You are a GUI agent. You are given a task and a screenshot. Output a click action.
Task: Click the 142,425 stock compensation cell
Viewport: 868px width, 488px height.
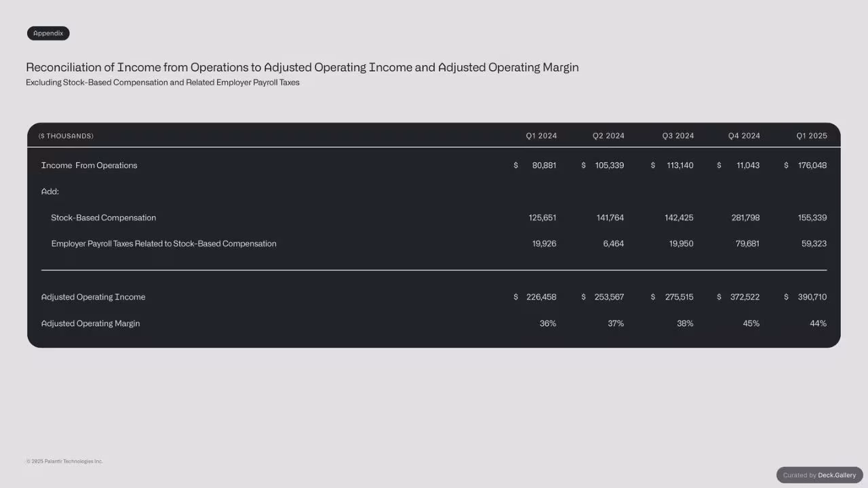coord(679,218)
